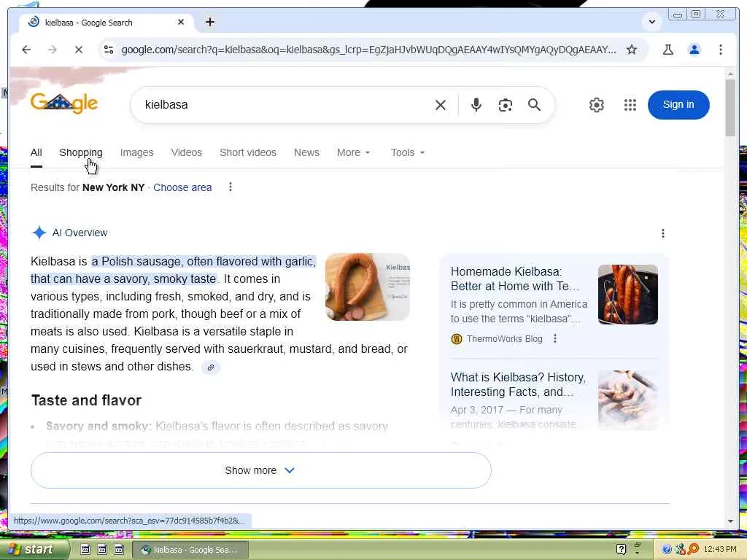Click the Taste and flavor heading
This screenshot has width=747, height=560.
click(86, 400)
